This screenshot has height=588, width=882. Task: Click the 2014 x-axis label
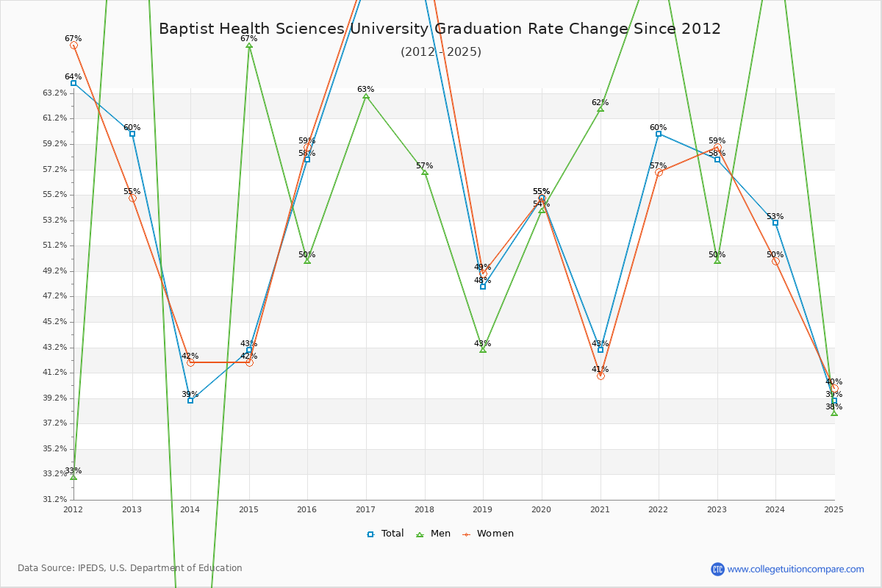click(190, 509)
